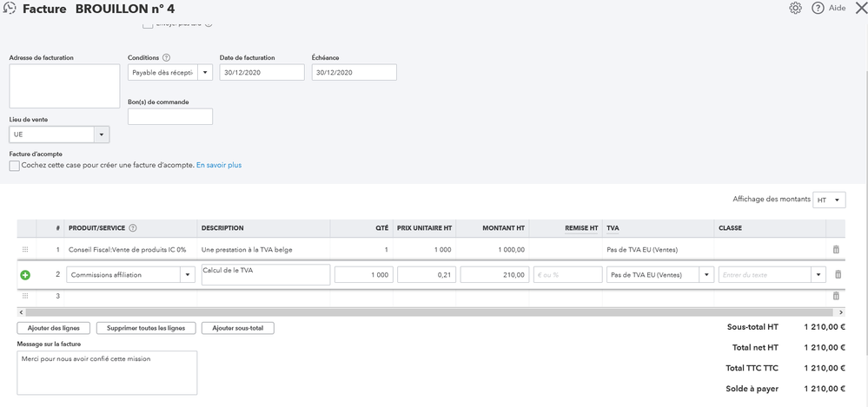The height and width of the screenshot is (407, 868).
Task: Open Affichage des montants HT dropdown
Action: click(x=829, y=200)
